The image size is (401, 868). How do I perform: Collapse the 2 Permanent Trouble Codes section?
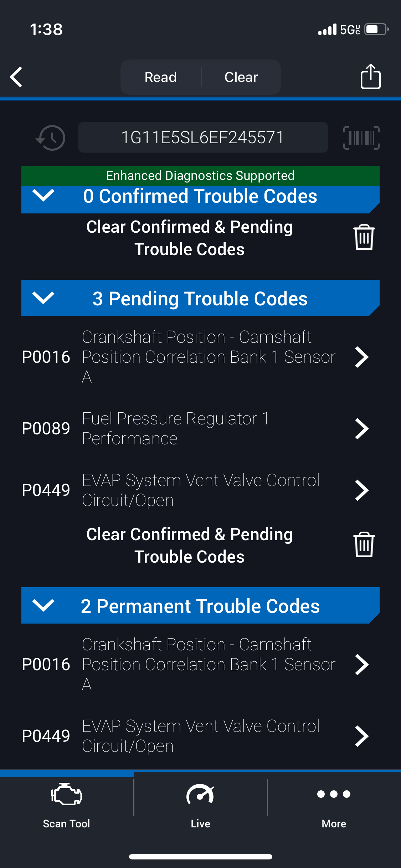[43, 605]
